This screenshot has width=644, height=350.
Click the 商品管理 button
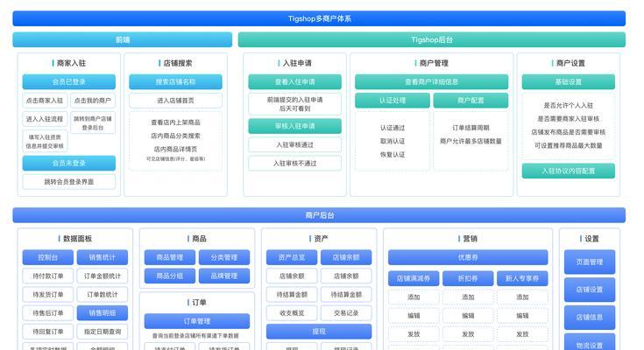coord(170,257)
